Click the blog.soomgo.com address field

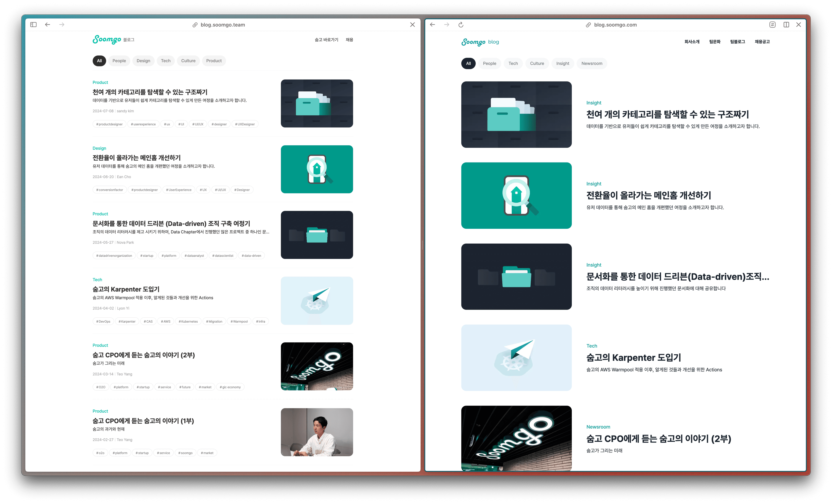pos(615,25)
